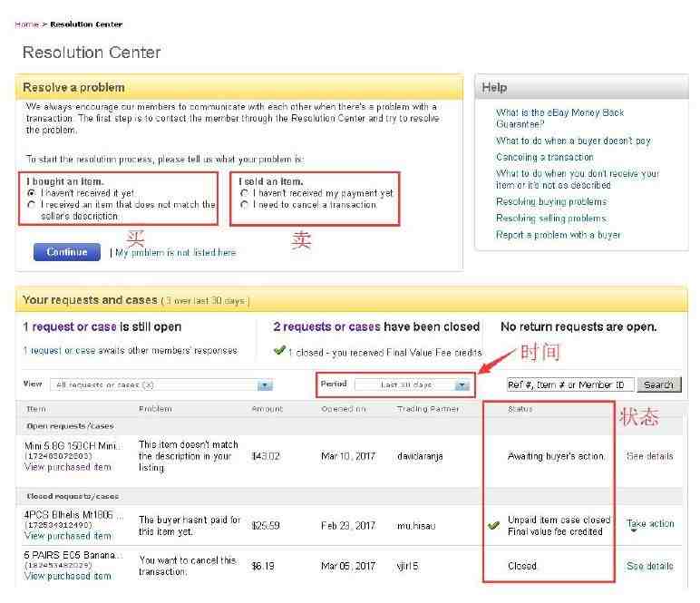Select "I haven't received it yet" radio
Viewport: 700px width, 603px height.
pyautogui.click(x=31, y=193)
